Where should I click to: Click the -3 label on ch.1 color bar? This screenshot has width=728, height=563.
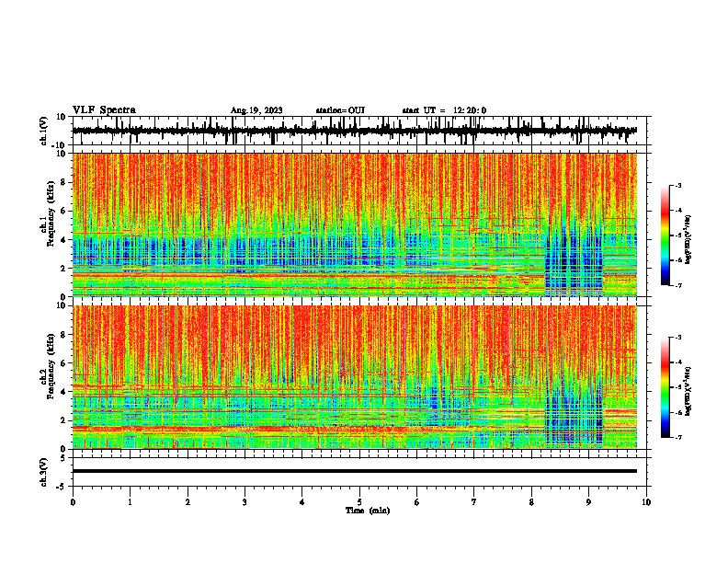coord(678,186)
